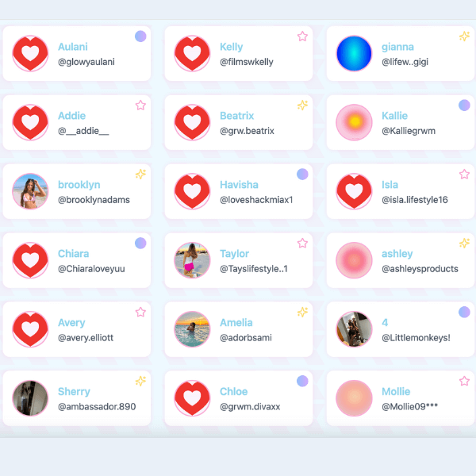
Task: Click the purple dot icon on Aulani's card
Action: 140,36
